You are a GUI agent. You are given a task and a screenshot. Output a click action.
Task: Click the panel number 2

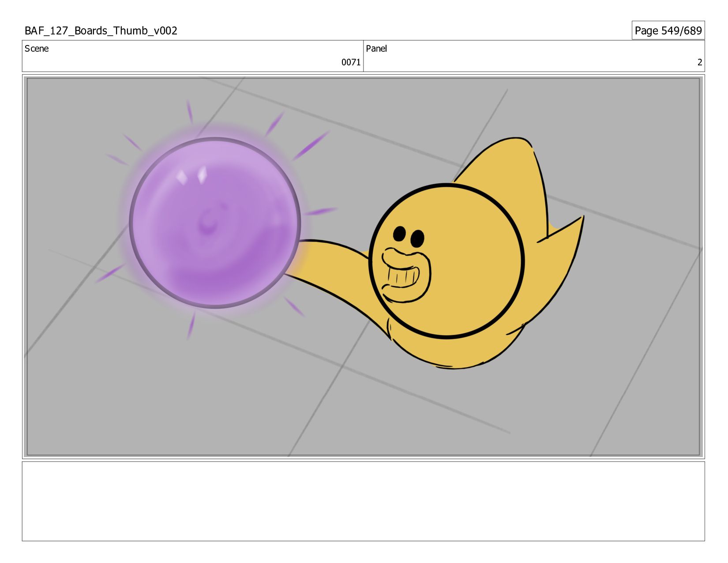pos(699,62)
